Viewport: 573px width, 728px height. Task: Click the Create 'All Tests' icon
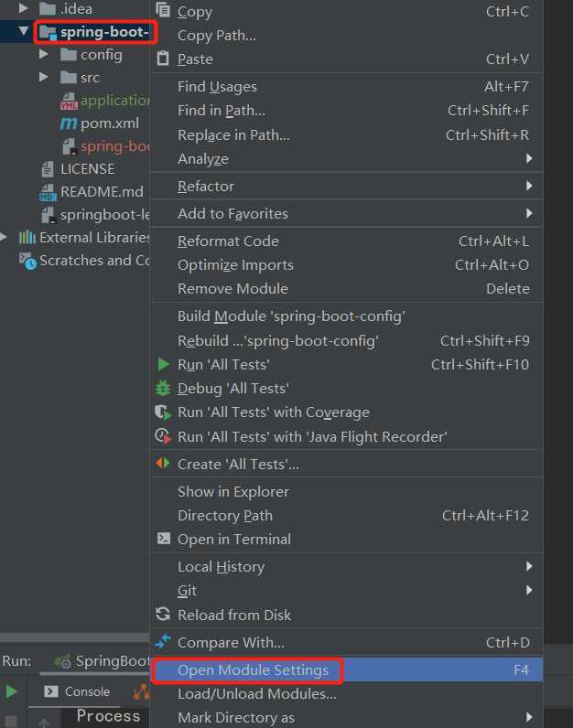tap(163, 464)
